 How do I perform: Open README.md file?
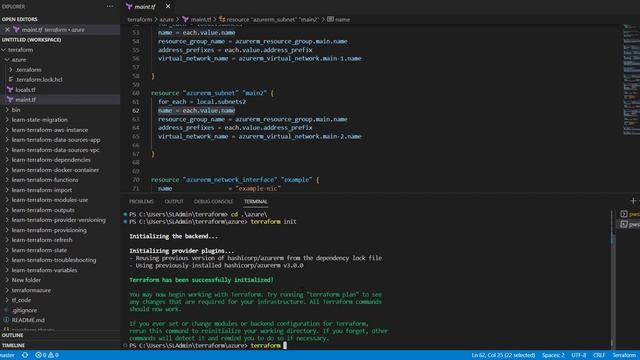(28, 320)
